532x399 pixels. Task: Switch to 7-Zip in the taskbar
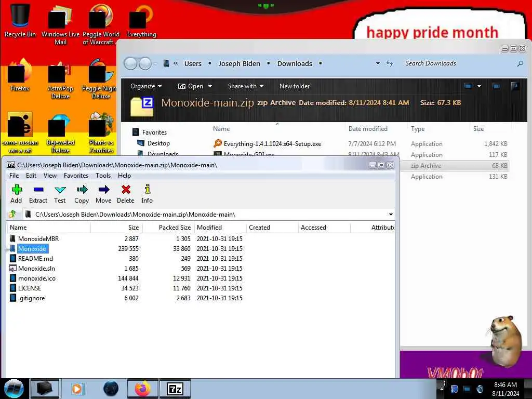(x=175, y=389)
